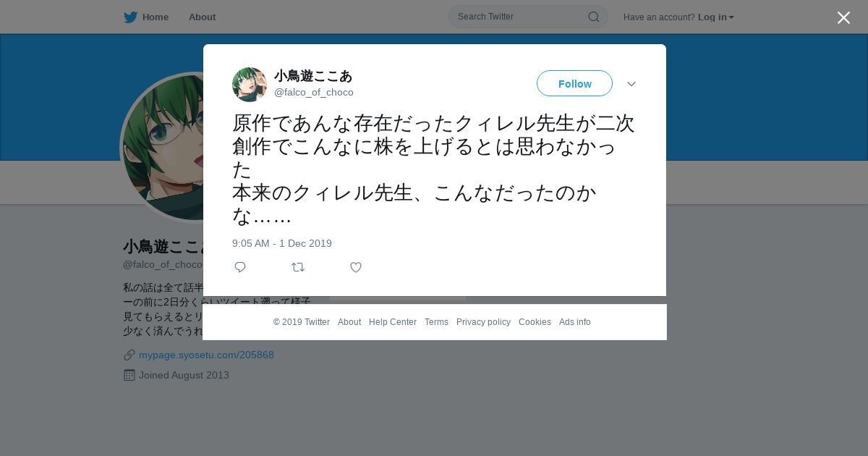Screen dimensions: 868x456
Task: Retweet this tweet with the arrows icon
Action: click(298, 267)
